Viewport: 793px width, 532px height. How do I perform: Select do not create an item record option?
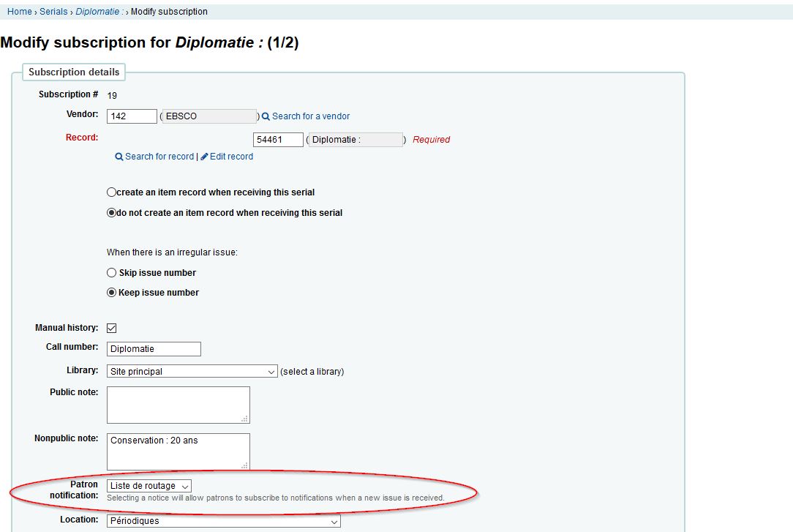click(112, 213)
